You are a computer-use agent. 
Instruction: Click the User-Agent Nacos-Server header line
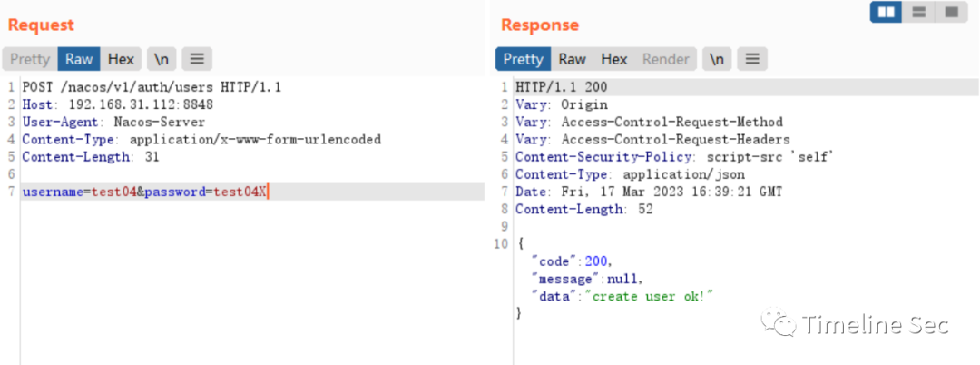point(113,122)
